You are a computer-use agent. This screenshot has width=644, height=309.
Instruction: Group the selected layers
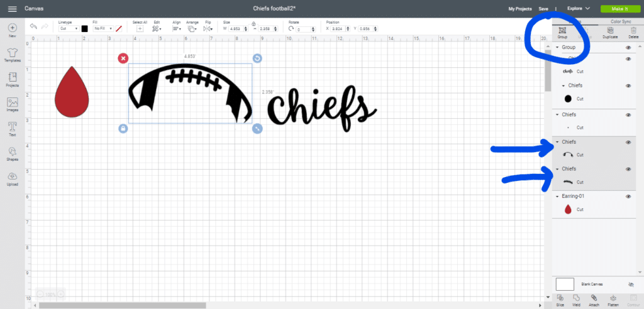(562, 33)
